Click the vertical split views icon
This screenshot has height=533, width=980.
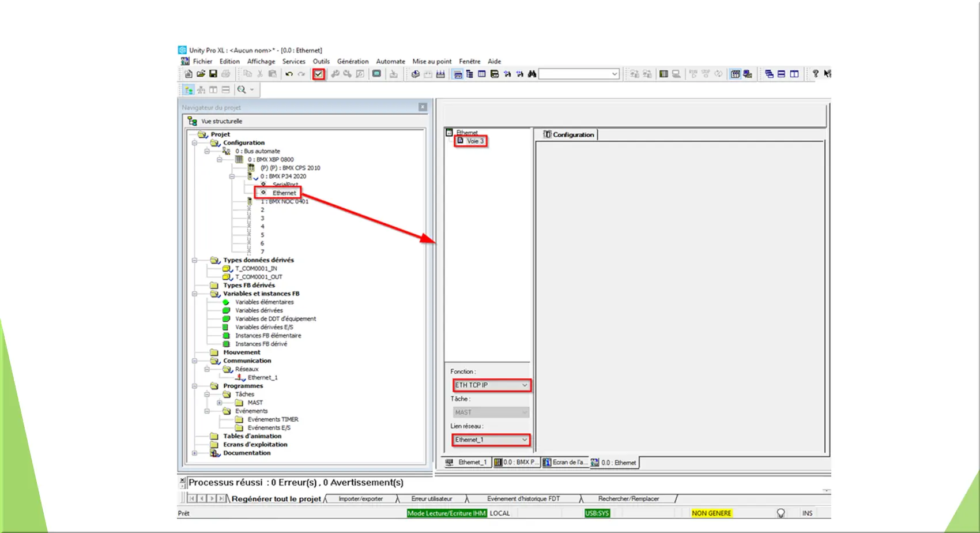coord(213,90)
